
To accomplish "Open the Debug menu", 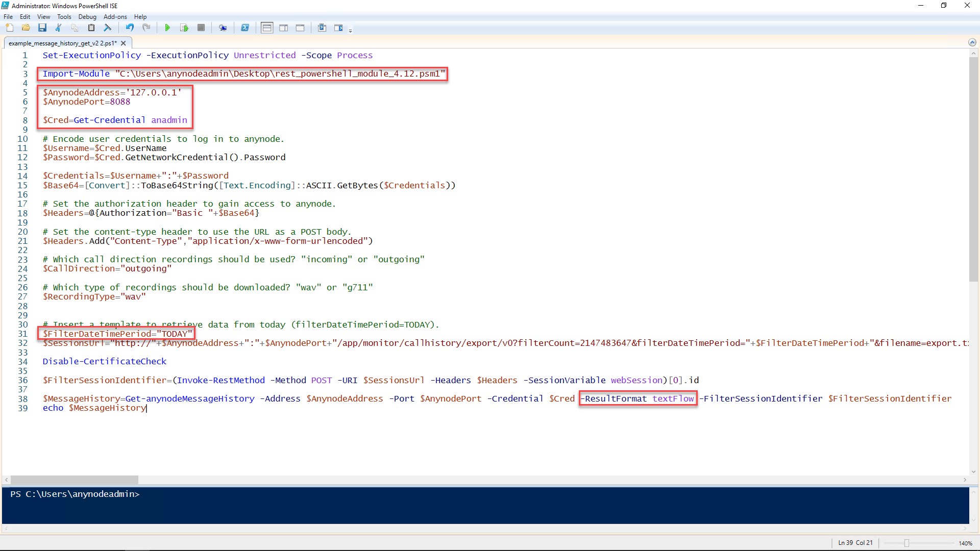I will (x=87, y=16).
